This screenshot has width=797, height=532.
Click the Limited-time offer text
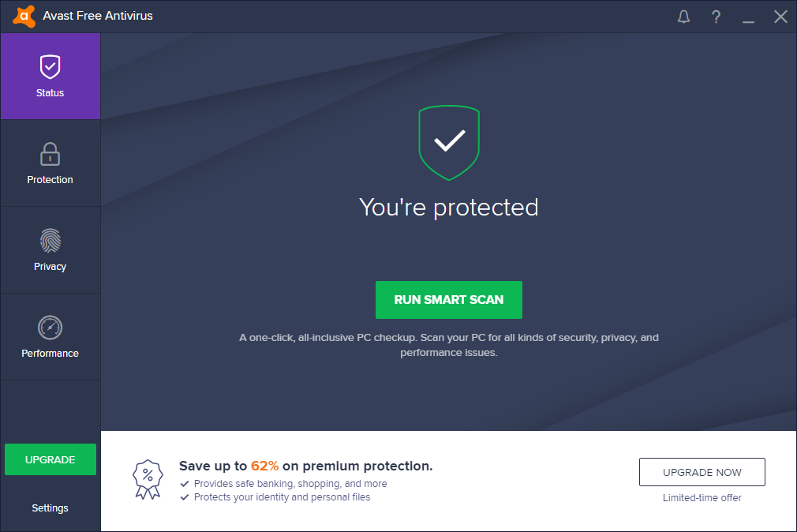(702, 498)
